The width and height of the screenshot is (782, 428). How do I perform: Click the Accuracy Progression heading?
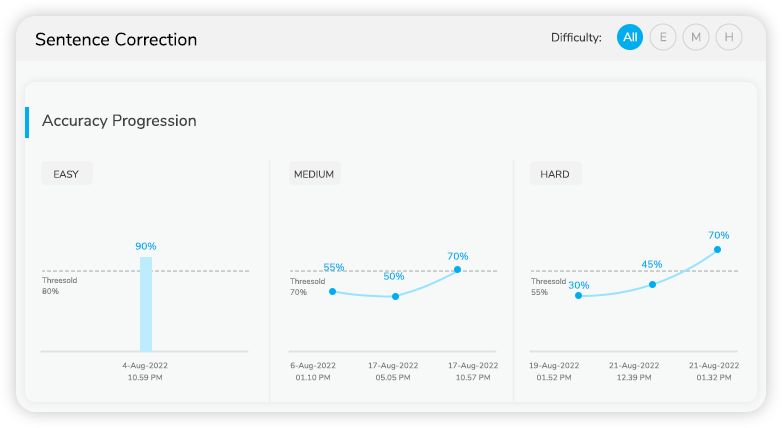[x=119, y=121]
